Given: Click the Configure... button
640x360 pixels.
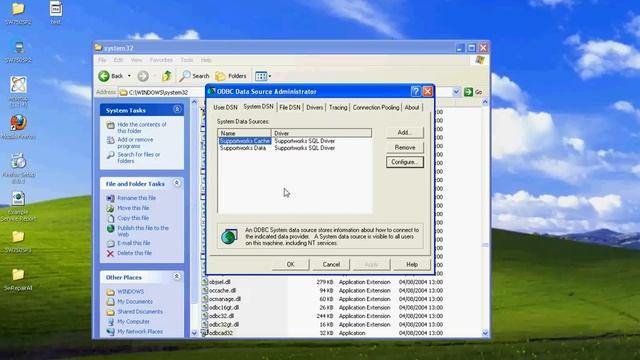Looking at the screenshot, I should coord(404,162).
